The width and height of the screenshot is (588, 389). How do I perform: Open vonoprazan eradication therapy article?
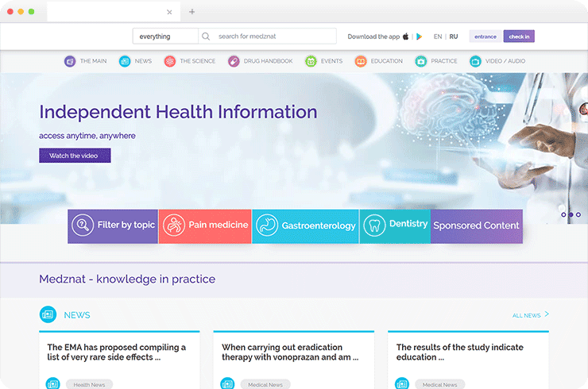click(x=290, y=352)
